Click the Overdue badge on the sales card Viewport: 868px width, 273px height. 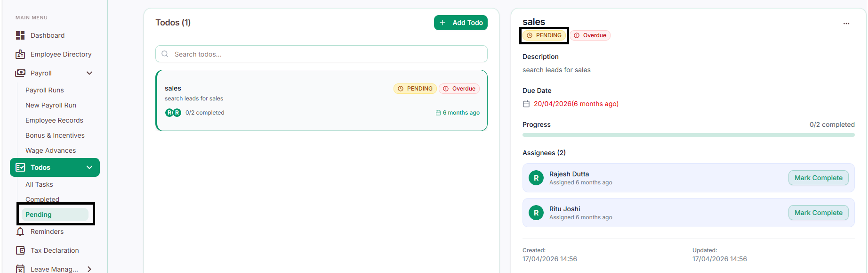[x=459, y=89]
